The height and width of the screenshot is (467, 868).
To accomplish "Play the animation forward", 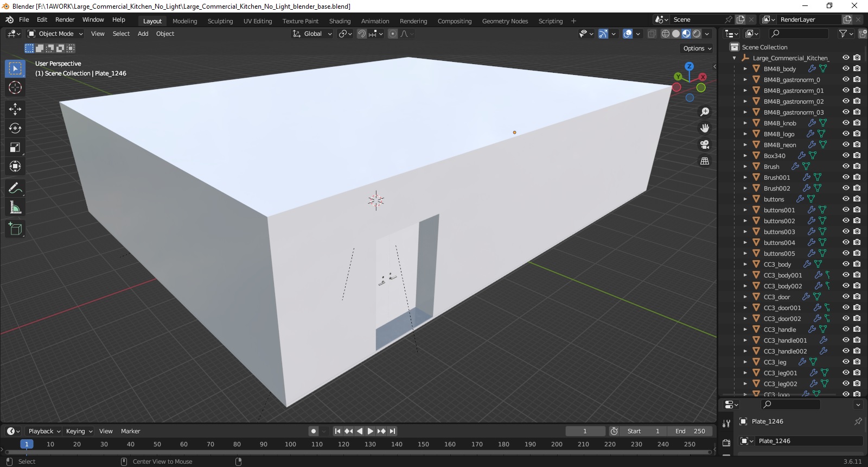I will 371,431.
